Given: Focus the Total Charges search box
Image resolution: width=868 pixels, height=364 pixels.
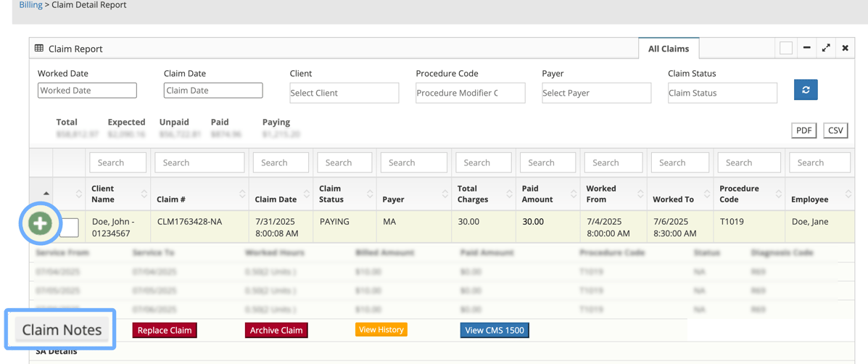Looking at the screenshot, I should (483, 162).
